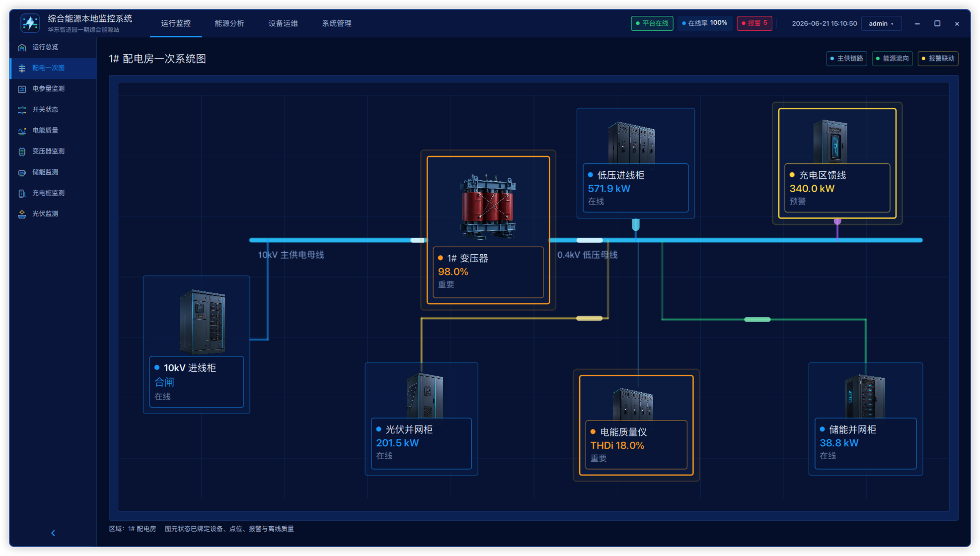
Task: Toggle the 主供链路 layer
Action: point(846,59)
